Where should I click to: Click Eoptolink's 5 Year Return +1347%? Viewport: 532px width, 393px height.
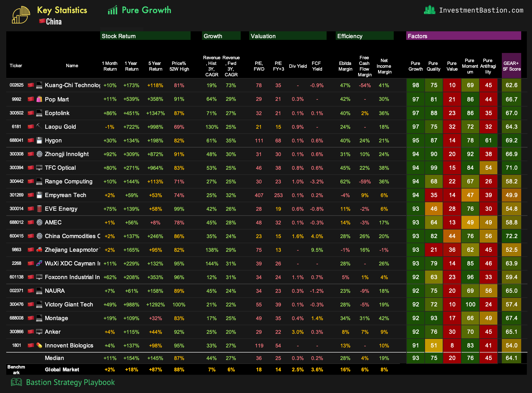click(x=155, y=113)
